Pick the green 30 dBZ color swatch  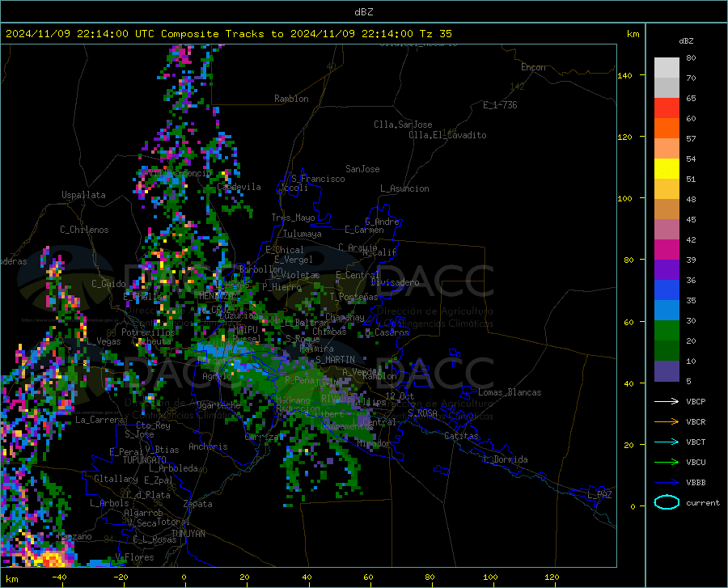pos(667,331)
